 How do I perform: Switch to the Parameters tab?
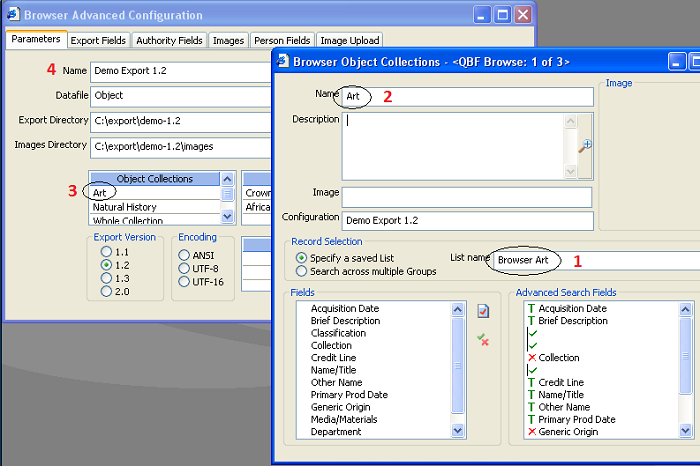pos(36,39)
